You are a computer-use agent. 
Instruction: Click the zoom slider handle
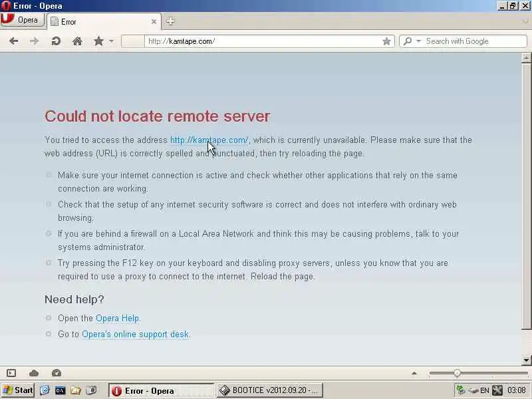pyautogui.click(x=457, y=373)
